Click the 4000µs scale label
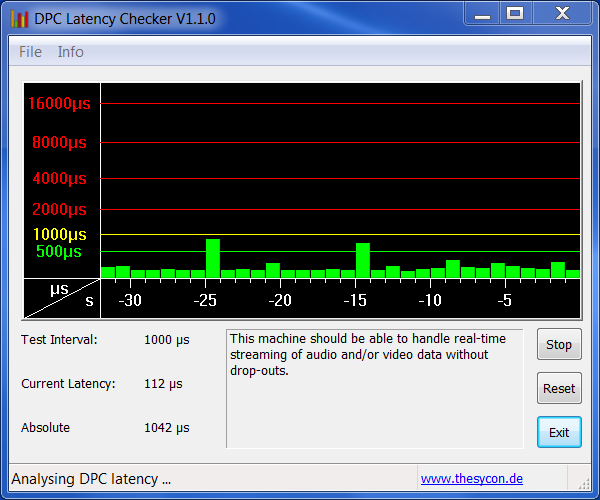 coord(59,178)
